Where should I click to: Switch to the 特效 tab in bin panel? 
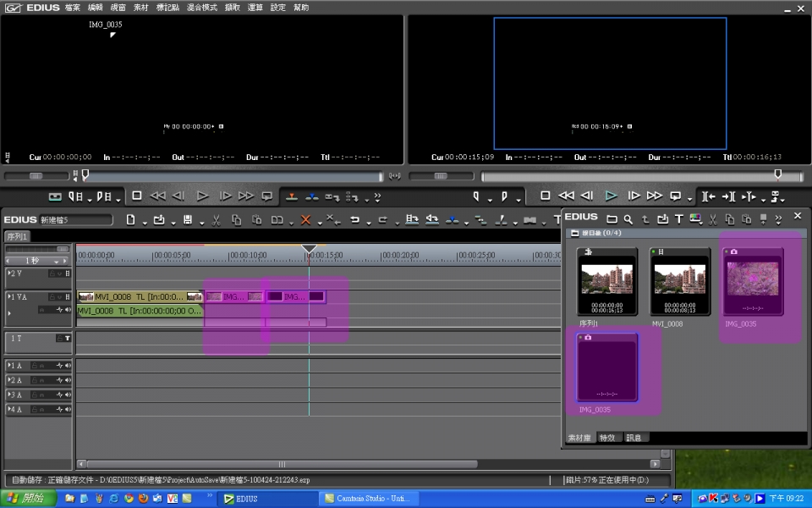pyautogui.click(x=607, y=438)
